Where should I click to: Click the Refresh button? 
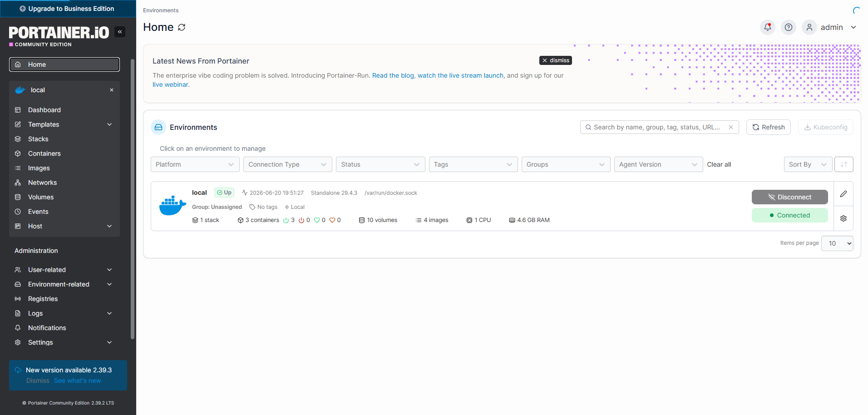tap(769, 127)
